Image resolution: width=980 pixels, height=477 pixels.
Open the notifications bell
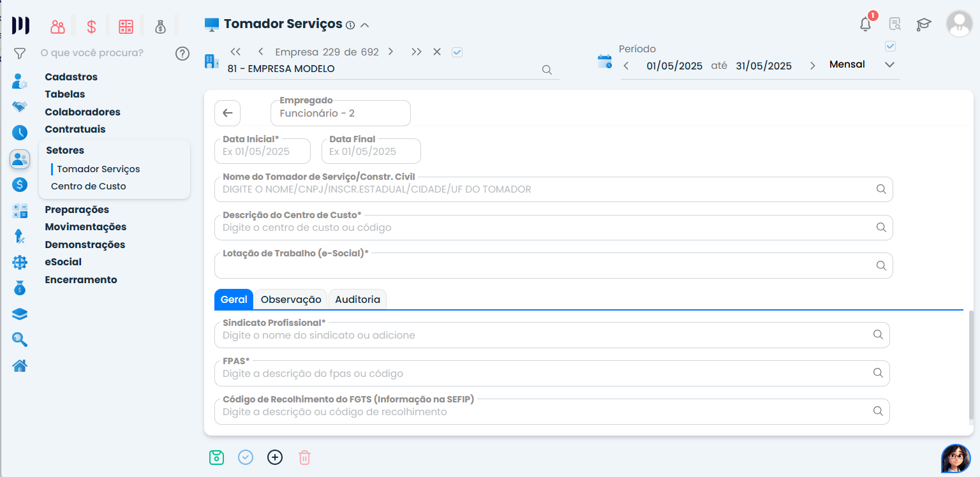[865, 24]
